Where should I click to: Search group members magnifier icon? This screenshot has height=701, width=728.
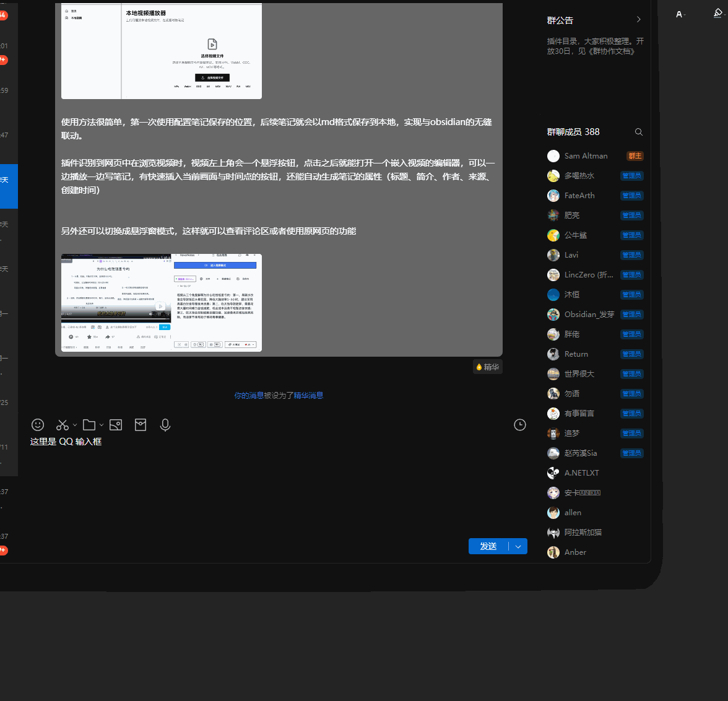point(639,132)
